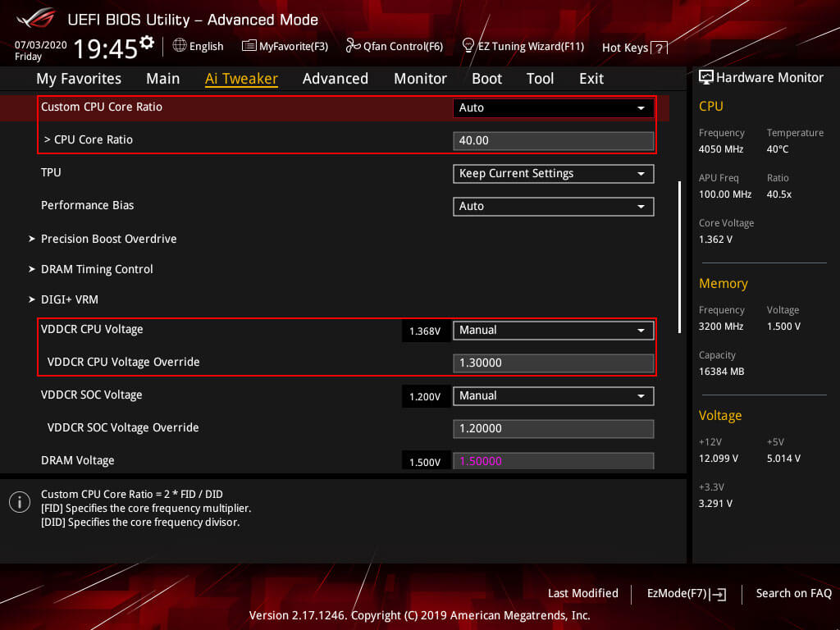Click the 07/03/2020 date text
The width and height of the screenshot is (840, 630).
coord(41,45)
